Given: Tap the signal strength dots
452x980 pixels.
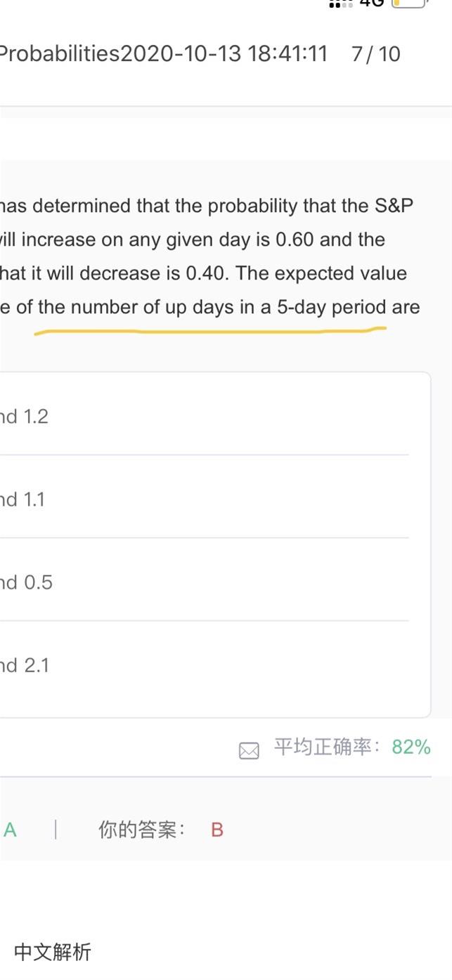Looking at the screenshot, I should click(x=340, y=4).
